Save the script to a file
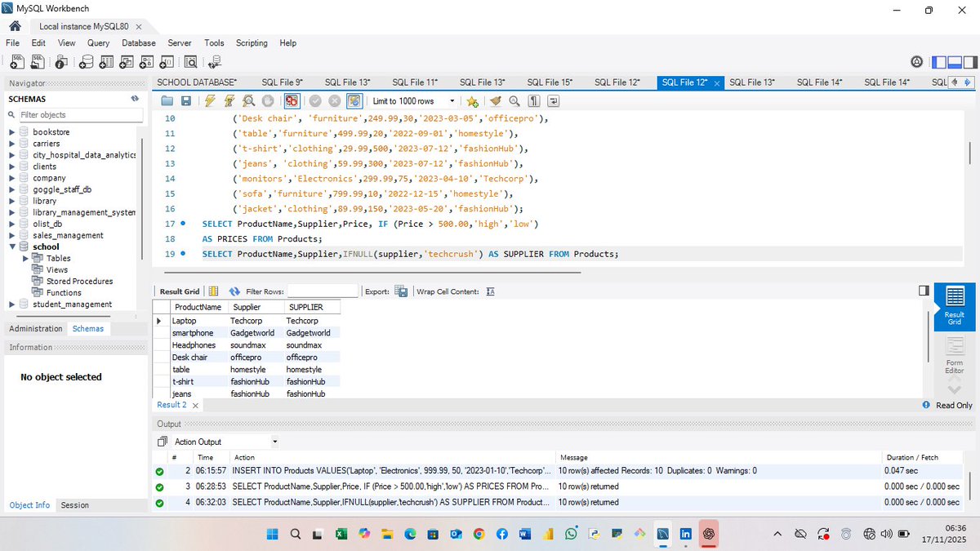The image size is (980, 551). click(186, 101)
